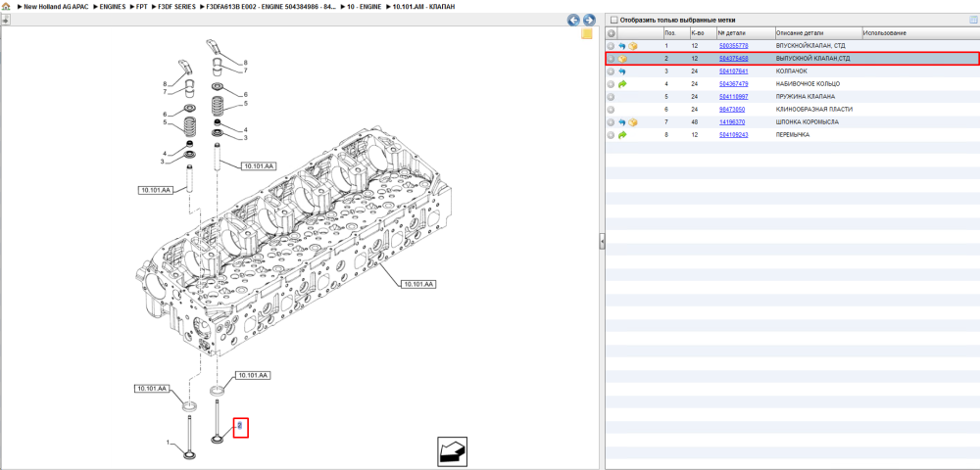The image size is (980, 470).
Task: Open part number 504110997 link
Action: [734, 97]
